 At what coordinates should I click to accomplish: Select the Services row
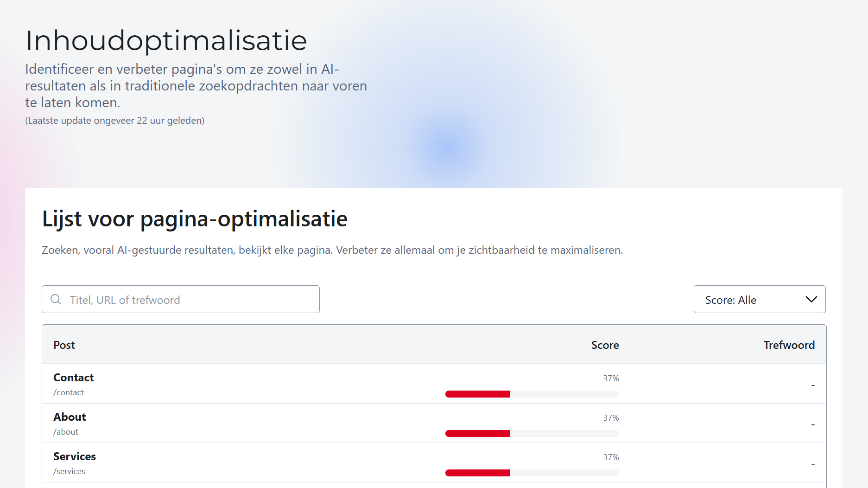point(75,456)
